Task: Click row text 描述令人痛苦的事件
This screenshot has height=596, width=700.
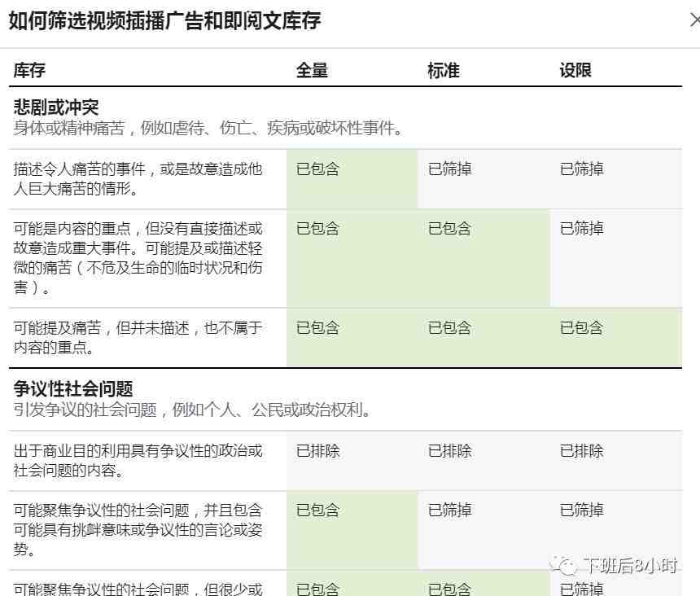Action: (138, 179)
